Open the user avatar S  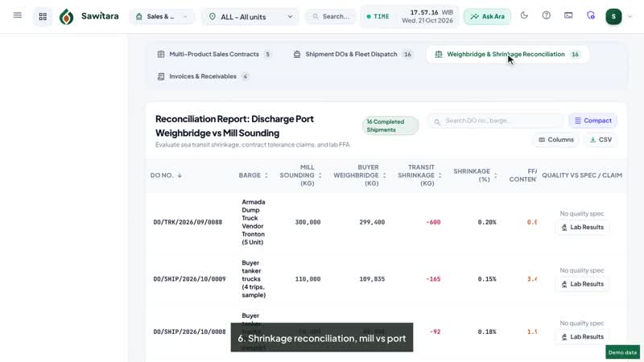click(x=613, y=16)
